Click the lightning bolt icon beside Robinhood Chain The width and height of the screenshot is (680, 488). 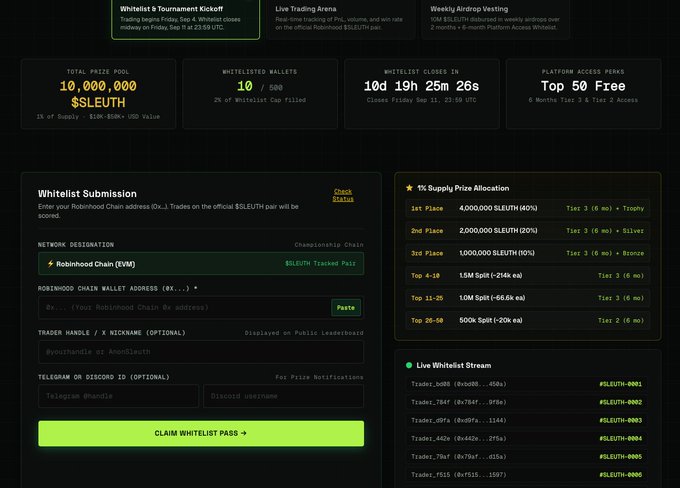click(x=50, y=264)
